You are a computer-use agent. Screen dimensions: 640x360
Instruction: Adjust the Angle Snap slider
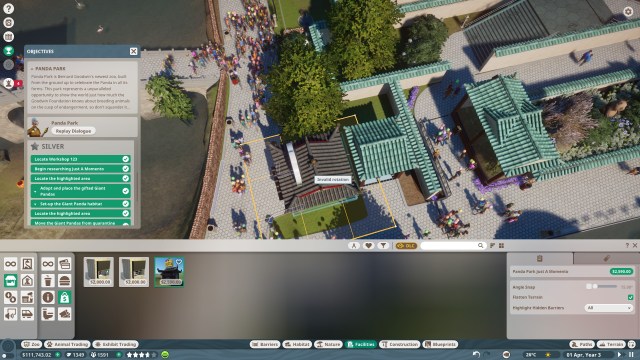(605, 287)
